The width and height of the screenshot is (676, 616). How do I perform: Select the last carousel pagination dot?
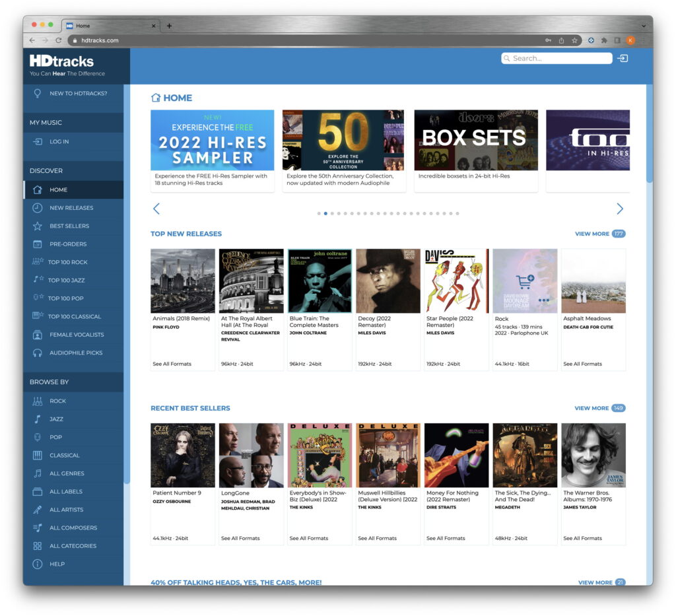tap(457, 213)
